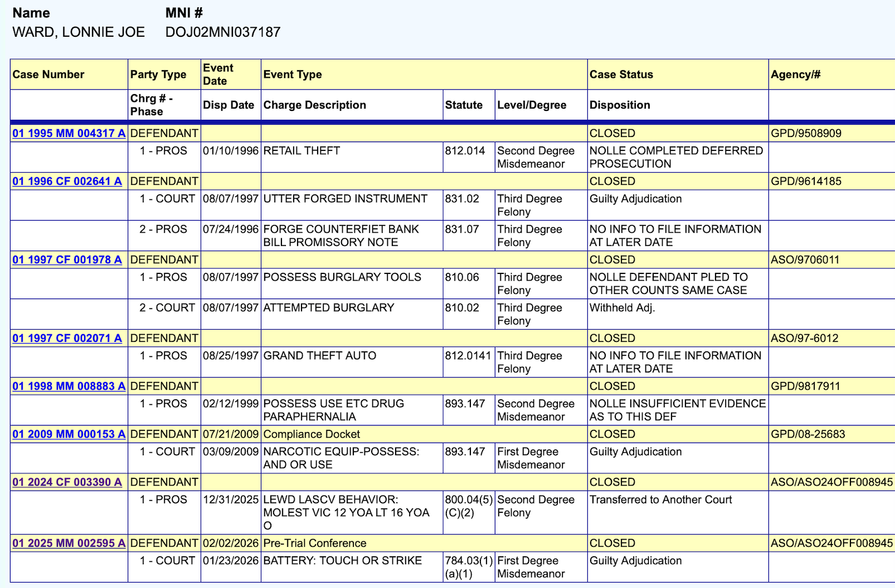The width and height of the screenshot is (895, 588).
Task: Go to case 01 2025 MM 002595 A
Action: point(69,543)
